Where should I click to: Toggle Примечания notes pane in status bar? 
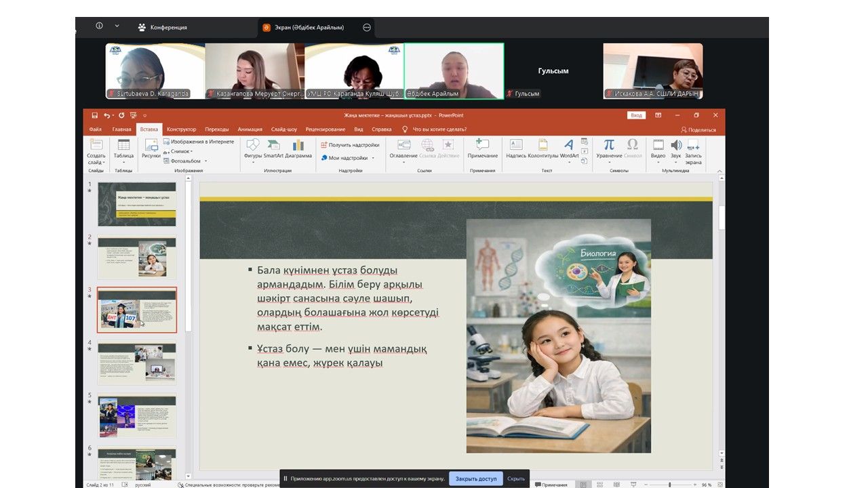point(551,485)
